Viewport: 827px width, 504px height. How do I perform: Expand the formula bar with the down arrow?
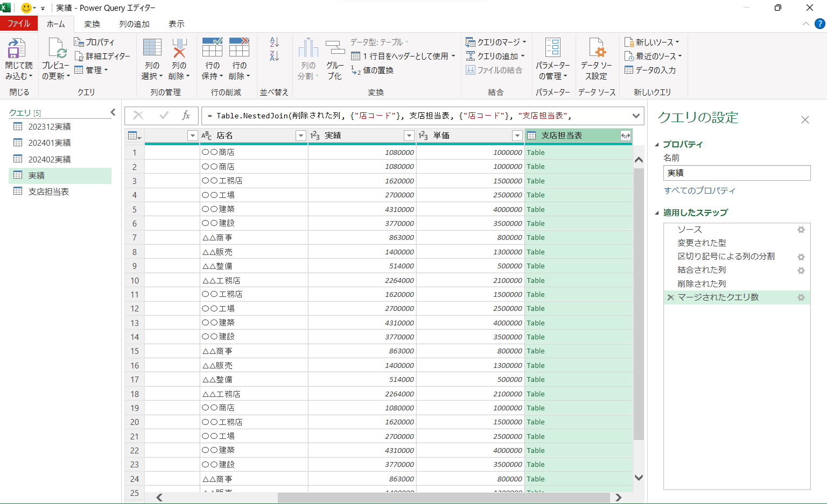[x=636, y=116]
